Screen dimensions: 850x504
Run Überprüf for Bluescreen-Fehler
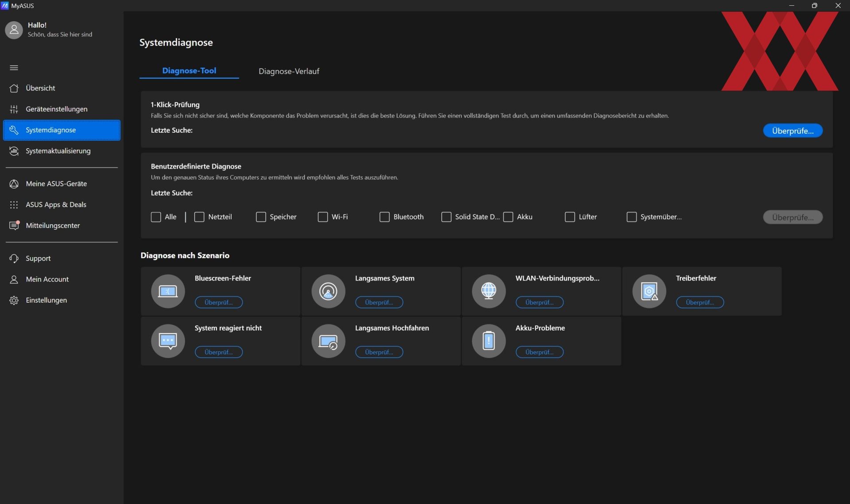(219, 302)
